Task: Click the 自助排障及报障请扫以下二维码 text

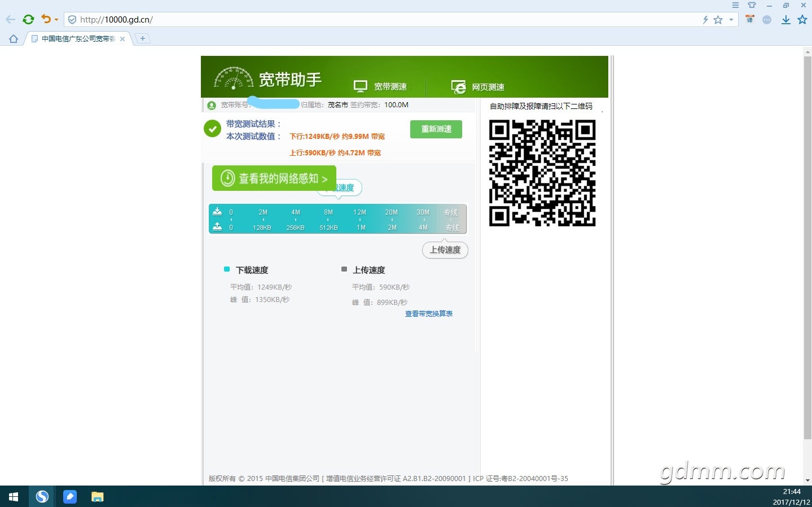Action: pos(541,106)
